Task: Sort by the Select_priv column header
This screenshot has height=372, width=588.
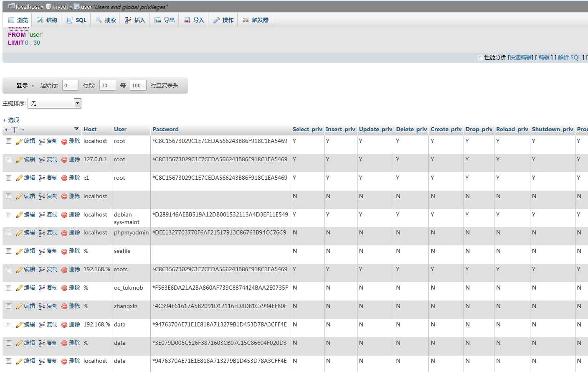Action: click(307, 130)
